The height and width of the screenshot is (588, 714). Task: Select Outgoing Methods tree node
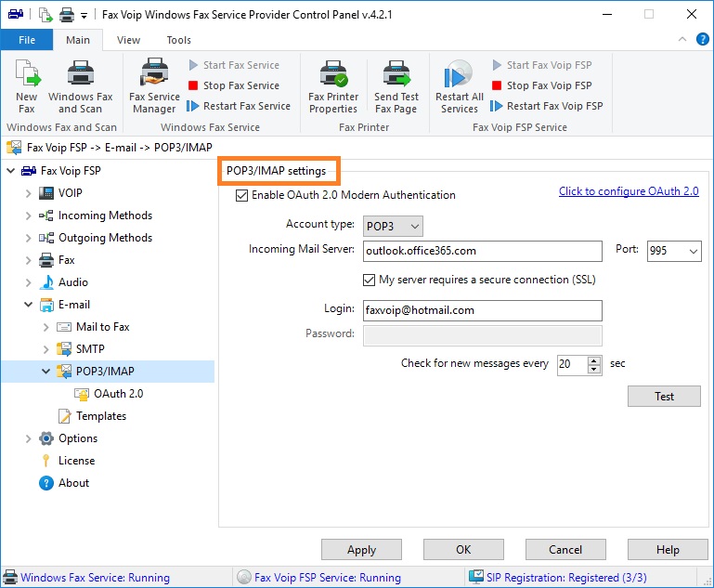(x=105, y=238)
